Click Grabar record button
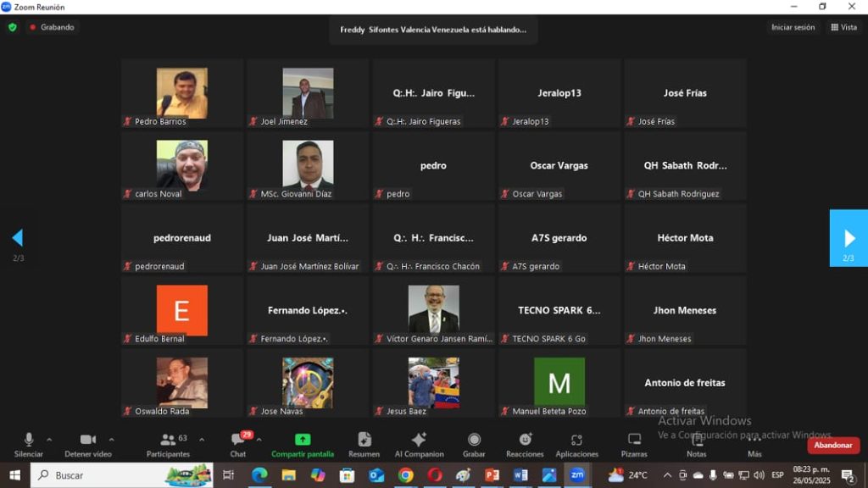Viewport: 868px width, 488px height. (x=474, y=445)
